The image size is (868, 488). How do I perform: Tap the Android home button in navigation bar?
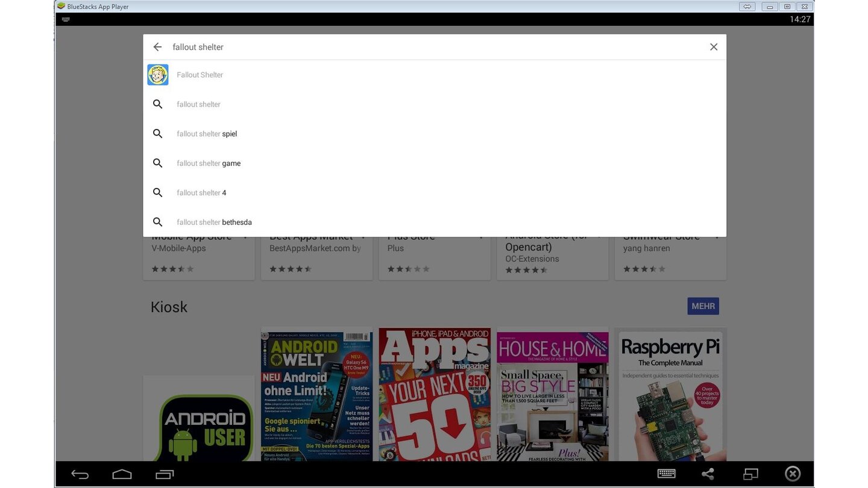122,475
